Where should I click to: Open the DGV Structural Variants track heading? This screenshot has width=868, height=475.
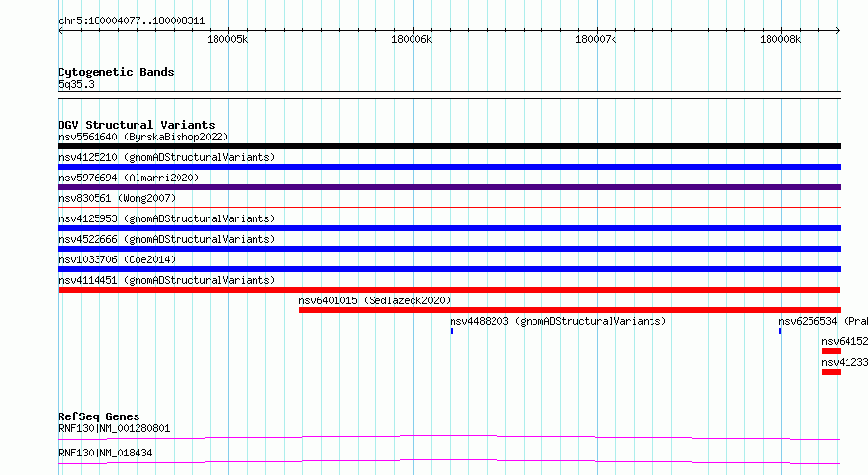pos(137,125)
